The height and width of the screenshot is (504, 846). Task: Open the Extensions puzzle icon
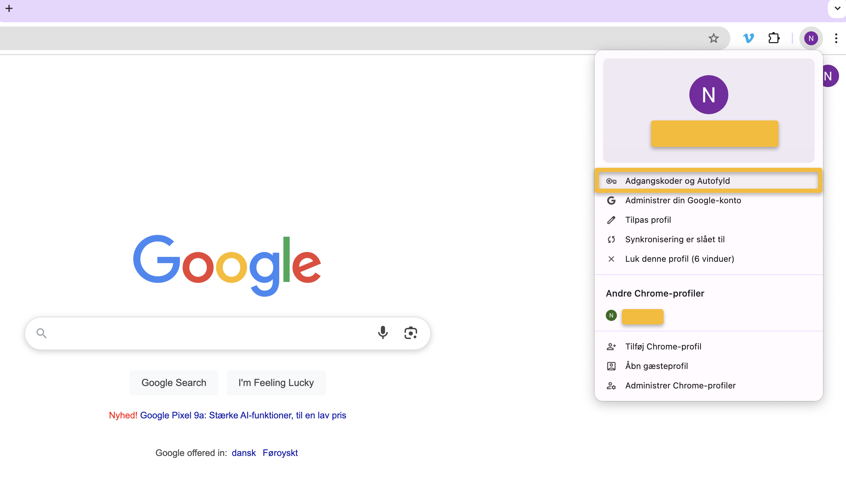click(x=774, y=38)
